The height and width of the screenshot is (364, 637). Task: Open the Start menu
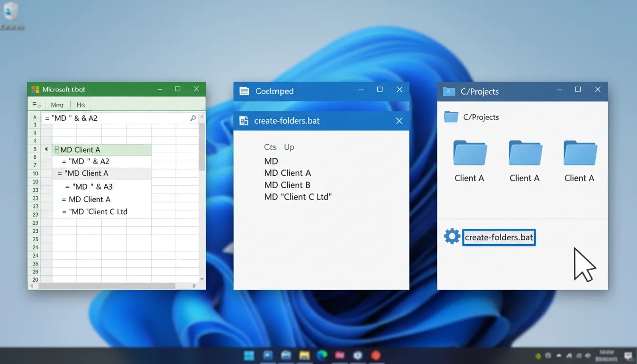click(249, 355)
